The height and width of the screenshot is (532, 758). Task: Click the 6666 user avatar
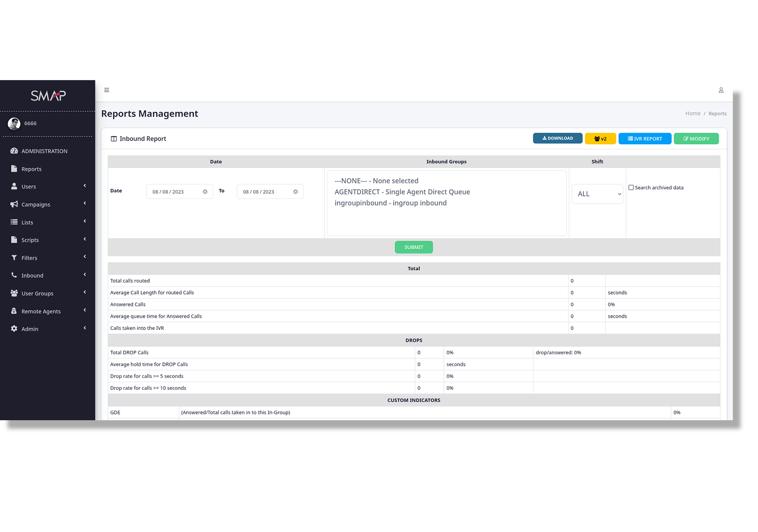click(14, 124)
